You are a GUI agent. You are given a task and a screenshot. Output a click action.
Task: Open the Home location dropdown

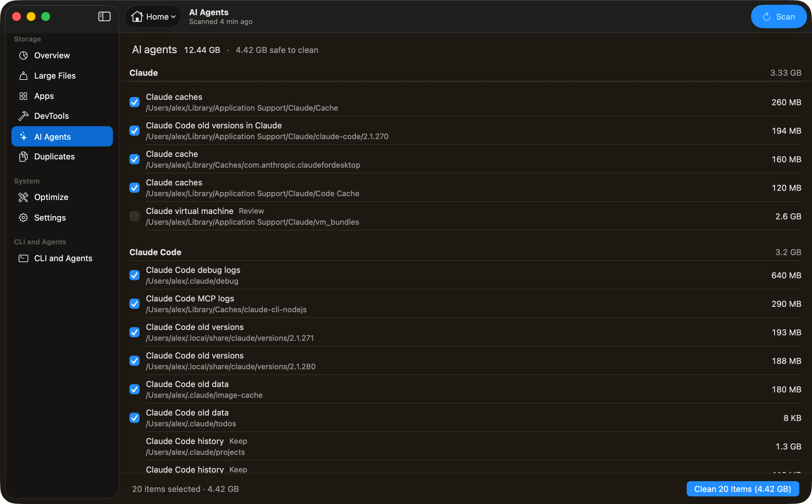tap(153, 16)
